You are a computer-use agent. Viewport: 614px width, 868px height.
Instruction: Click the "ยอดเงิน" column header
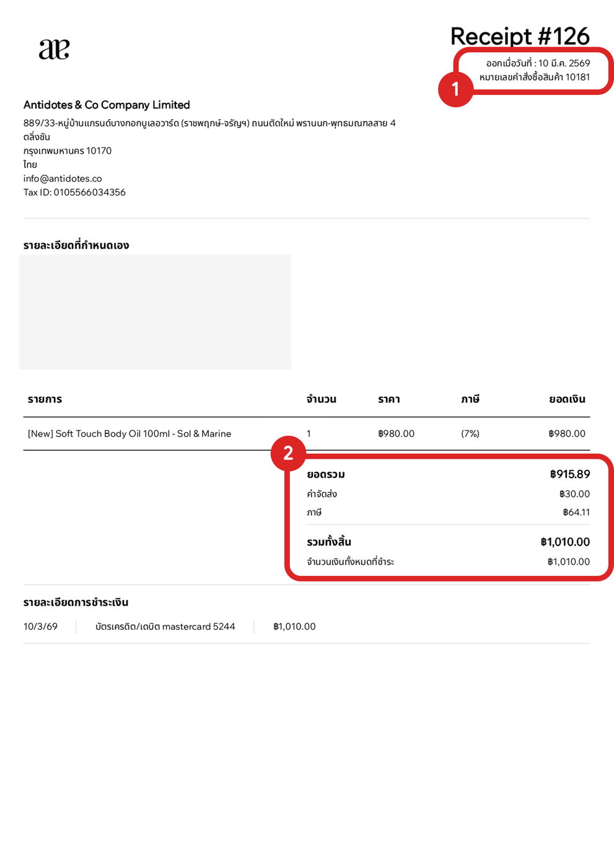[567, 399]
